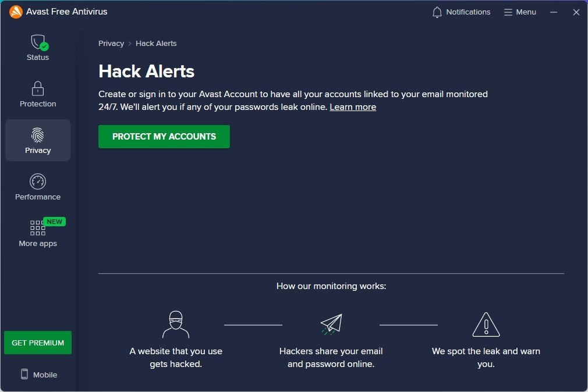Screen dimensions: 588x392
Task: Click the GET PREMIUM button
Action: click(37, 343)
